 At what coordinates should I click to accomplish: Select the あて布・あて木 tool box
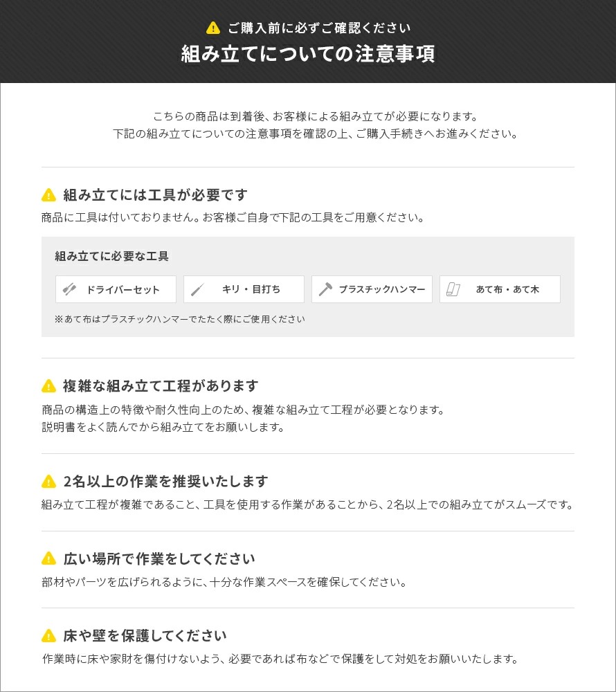click(x=500, y=289)
